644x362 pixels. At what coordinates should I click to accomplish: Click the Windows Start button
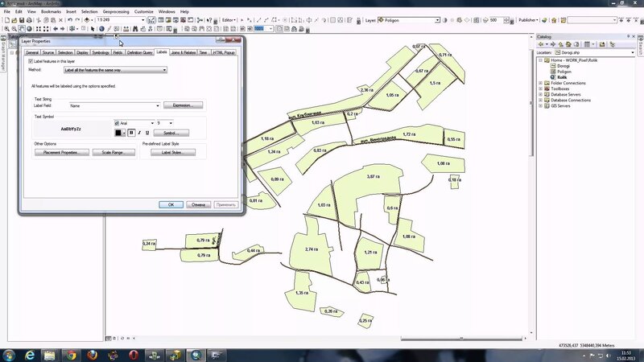click(9, 355)
